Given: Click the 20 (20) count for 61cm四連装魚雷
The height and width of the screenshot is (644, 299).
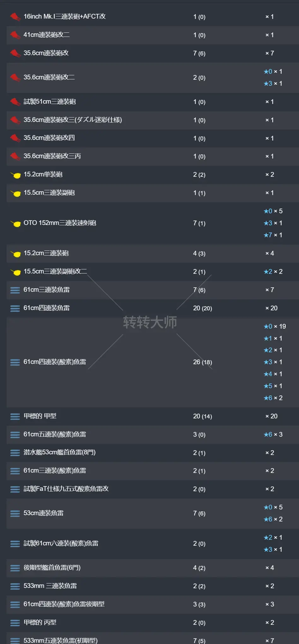Looking at the screenshot, I should (202, 308).
